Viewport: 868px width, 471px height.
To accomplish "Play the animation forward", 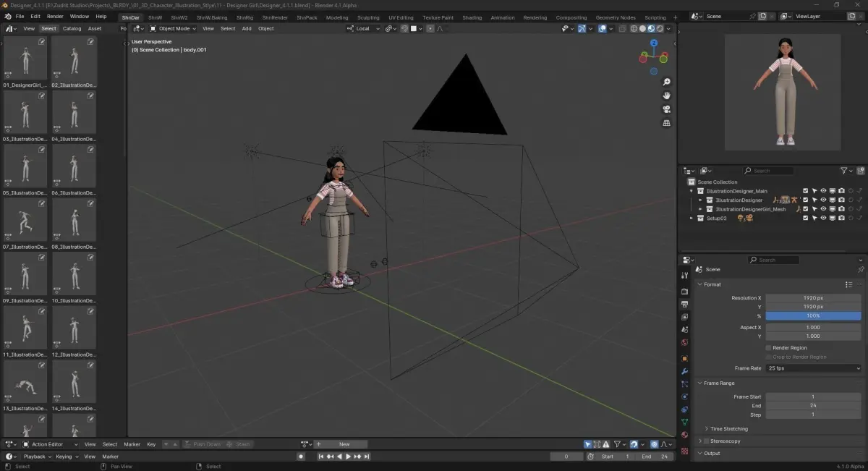I will click(x=349, y=457).
